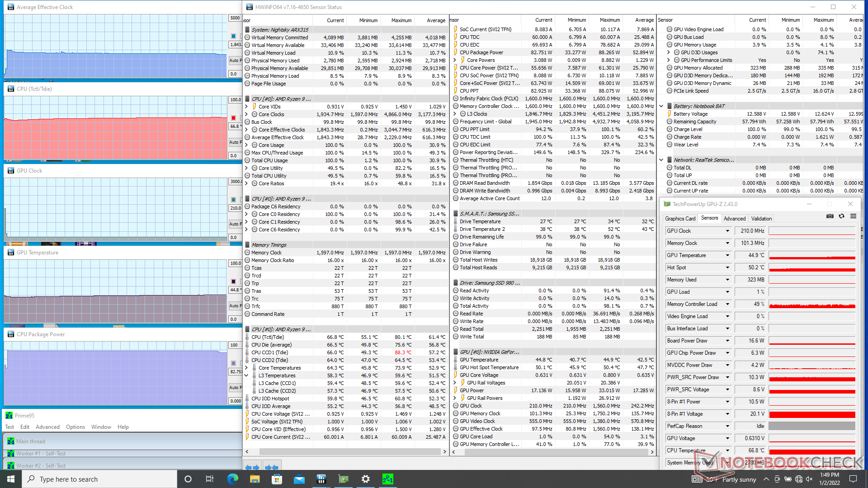Click Auto Fit on the GPU Clock graph
This screenshot has width=868, height=488.
(x=235, y=224)
